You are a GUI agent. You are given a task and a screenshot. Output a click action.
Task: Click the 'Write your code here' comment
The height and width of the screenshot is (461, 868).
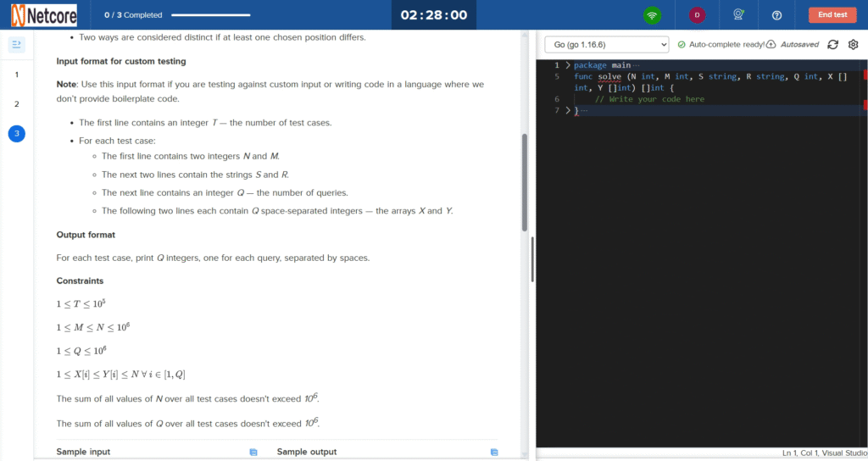650,99
